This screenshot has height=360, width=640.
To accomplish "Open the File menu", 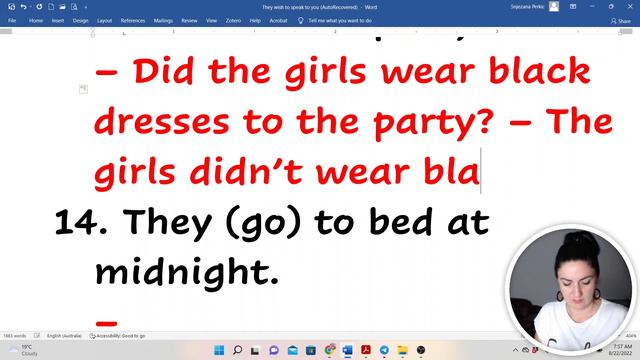I will [x=12, y=20].
